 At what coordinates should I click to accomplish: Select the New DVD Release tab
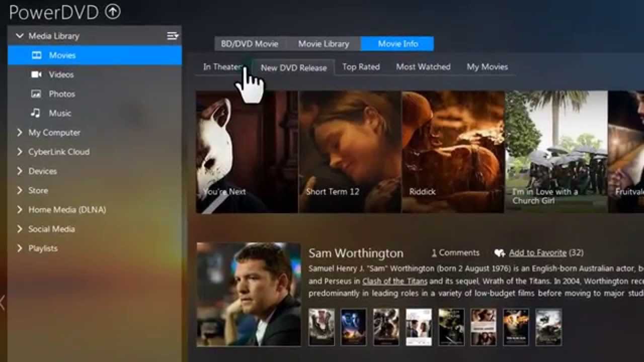pos(294,68)
